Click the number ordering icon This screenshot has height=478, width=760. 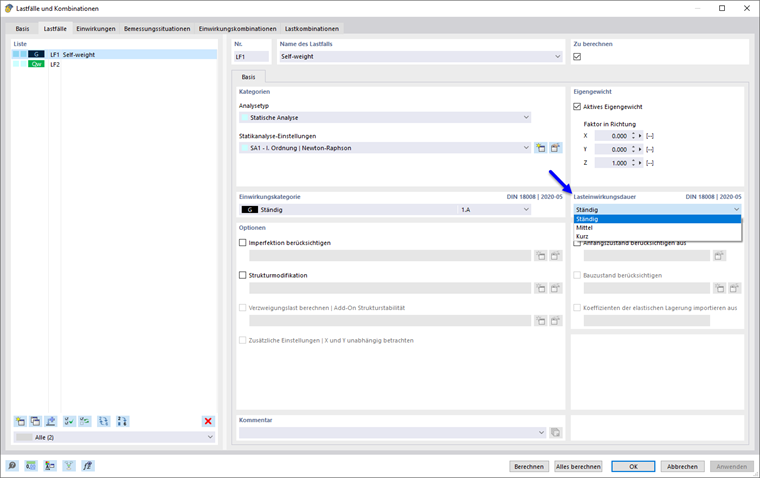tap(122, 421)
